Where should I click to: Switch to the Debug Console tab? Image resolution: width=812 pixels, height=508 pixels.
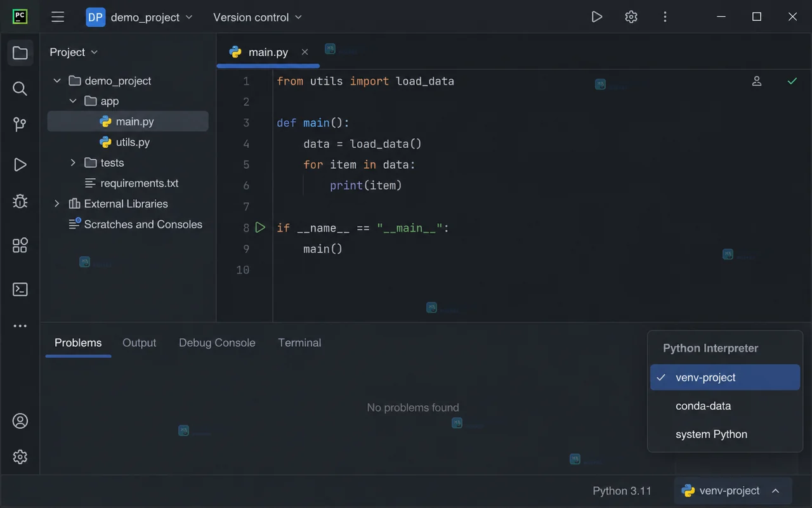[217, 342]
